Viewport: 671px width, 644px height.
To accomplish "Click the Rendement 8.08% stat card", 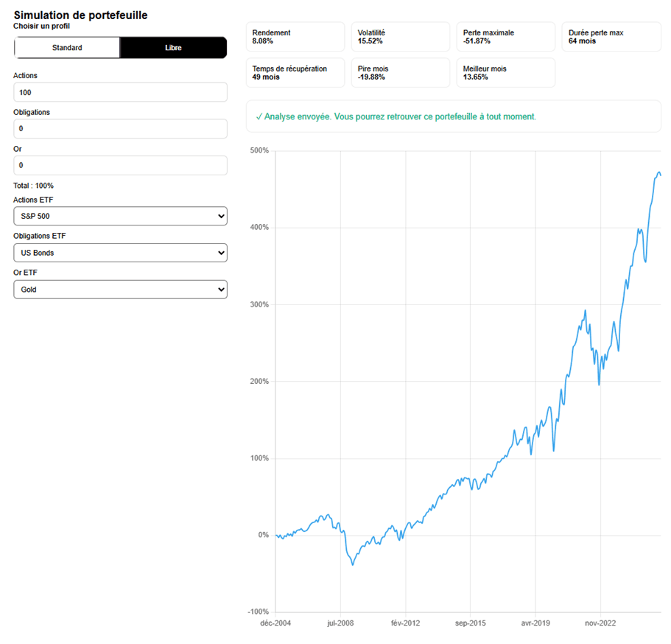I will pyautogui.click(x=295, y=36).
